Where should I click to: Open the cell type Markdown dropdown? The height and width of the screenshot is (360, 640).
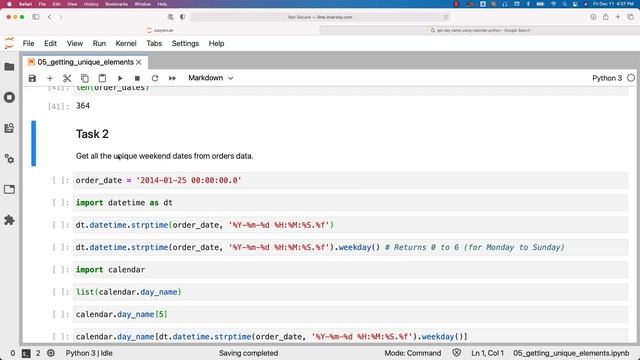(x=211, y=78)
